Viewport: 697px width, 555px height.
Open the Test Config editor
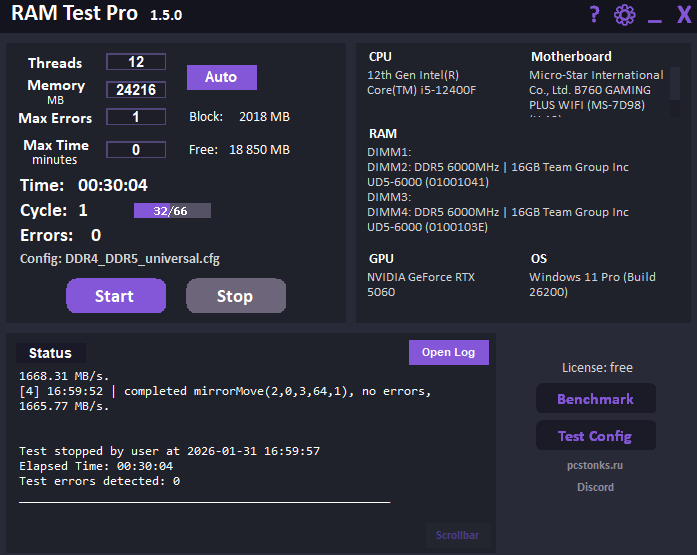(595, 436)
